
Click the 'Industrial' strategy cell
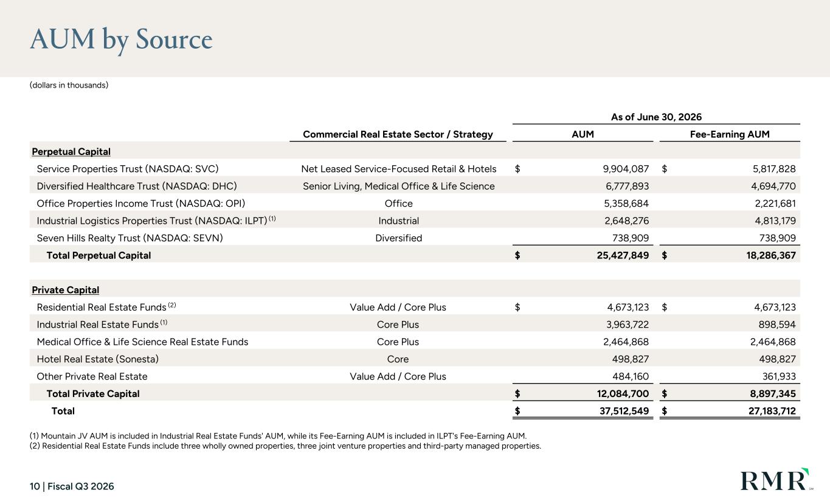pos(398,221)
